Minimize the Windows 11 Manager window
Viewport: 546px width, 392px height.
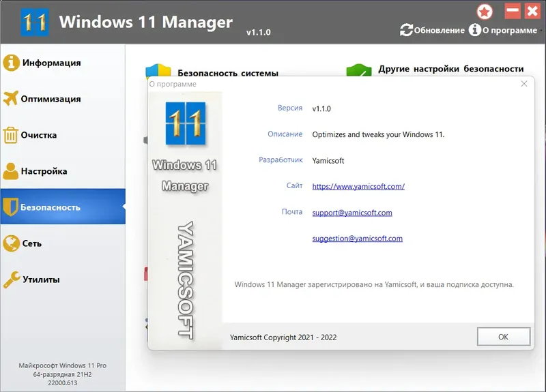click(x=513, y=12)
